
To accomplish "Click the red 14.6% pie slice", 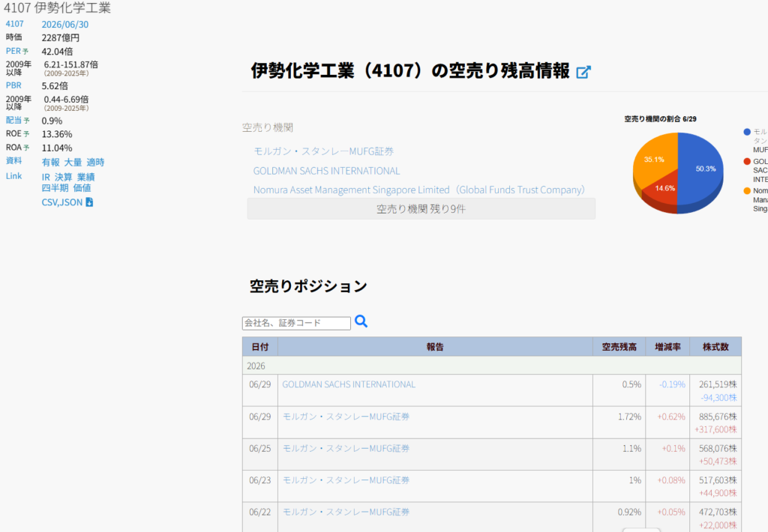I will 661,191.
